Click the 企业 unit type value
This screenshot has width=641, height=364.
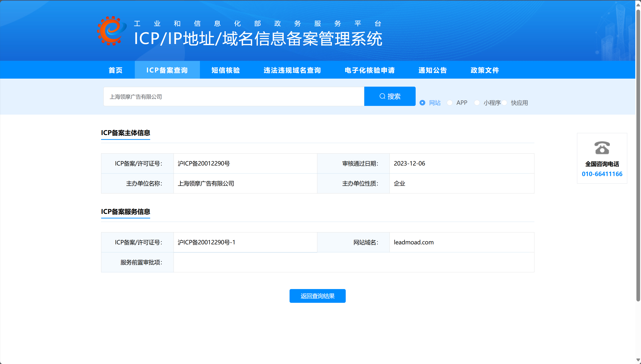pos(399,184)
